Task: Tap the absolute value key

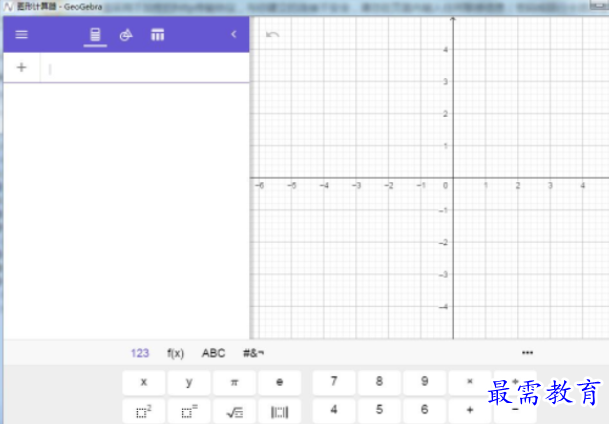Action: [280, 411]
